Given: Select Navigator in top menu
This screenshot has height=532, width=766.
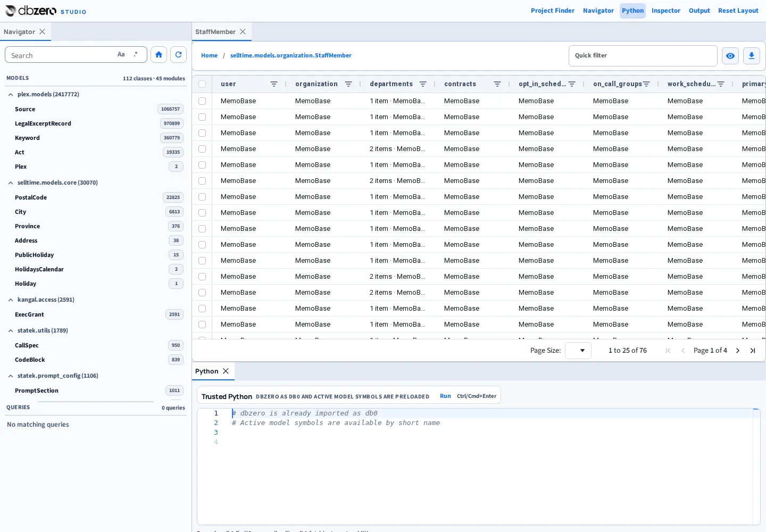Looking at the screenshot, I should coord(598,11).
